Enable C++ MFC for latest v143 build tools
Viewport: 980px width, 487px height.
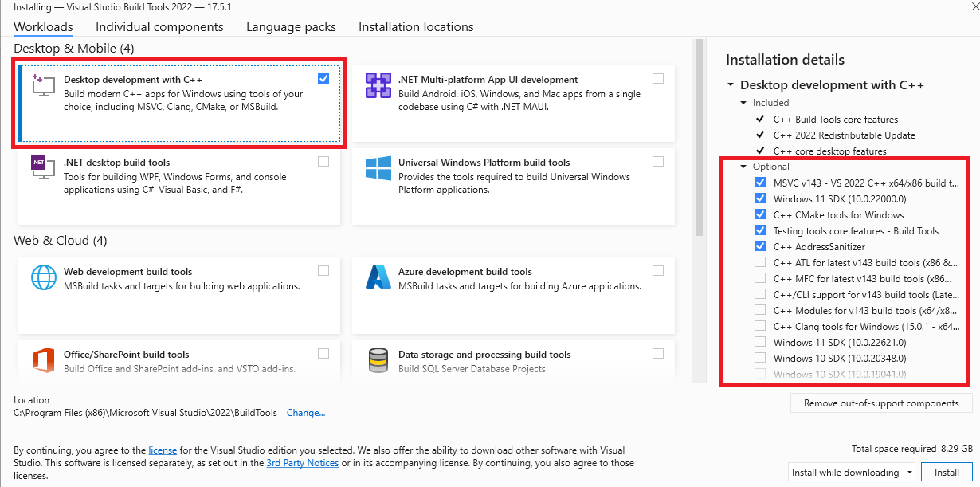click(760, 278)
